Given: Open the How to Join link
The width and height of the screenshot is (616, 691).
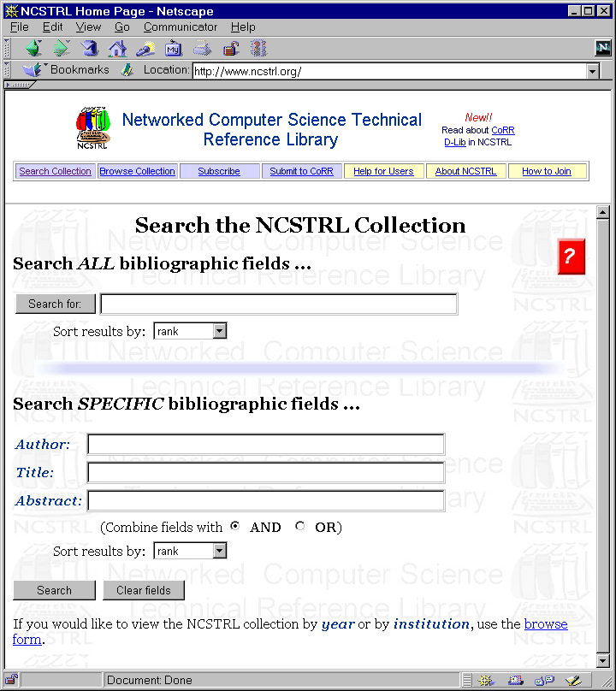Looking at the screenshot, I should point(547,171).
